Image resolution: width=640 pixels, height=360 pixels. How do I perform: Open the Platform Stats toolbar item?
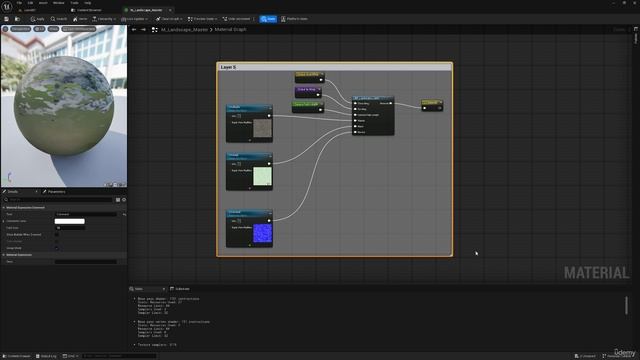(294, 19)
